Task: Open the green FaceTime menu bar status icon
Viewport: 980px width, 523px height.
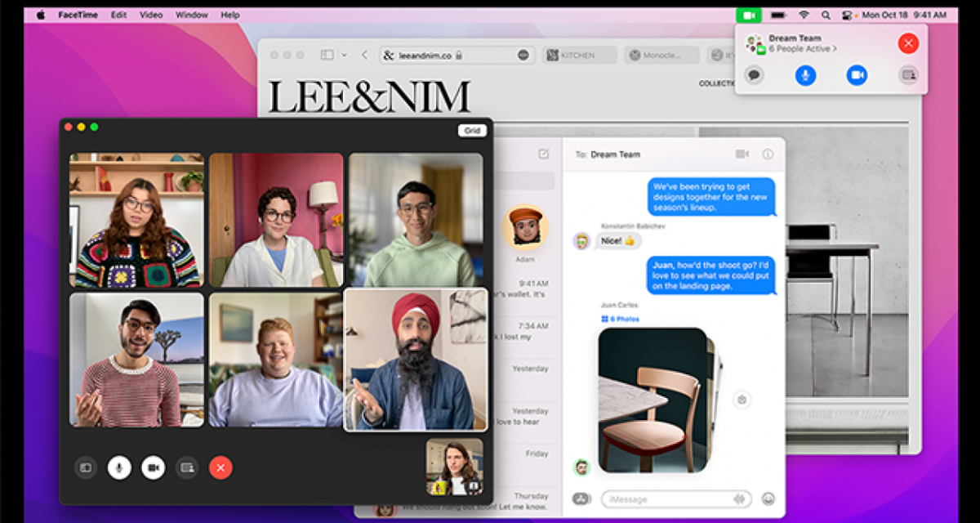Action: pyautogui.click(x=748, y=15)
